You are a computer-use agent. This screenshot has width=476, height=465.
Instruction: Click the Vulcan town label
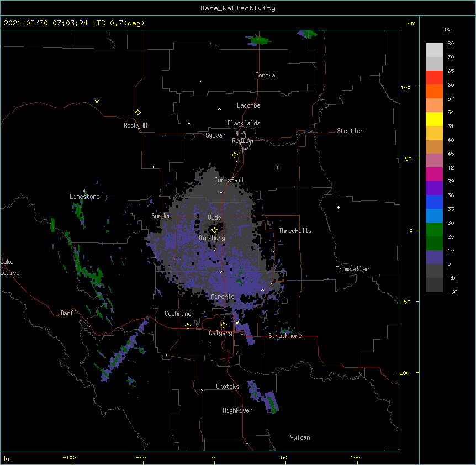tap(300, 437)
